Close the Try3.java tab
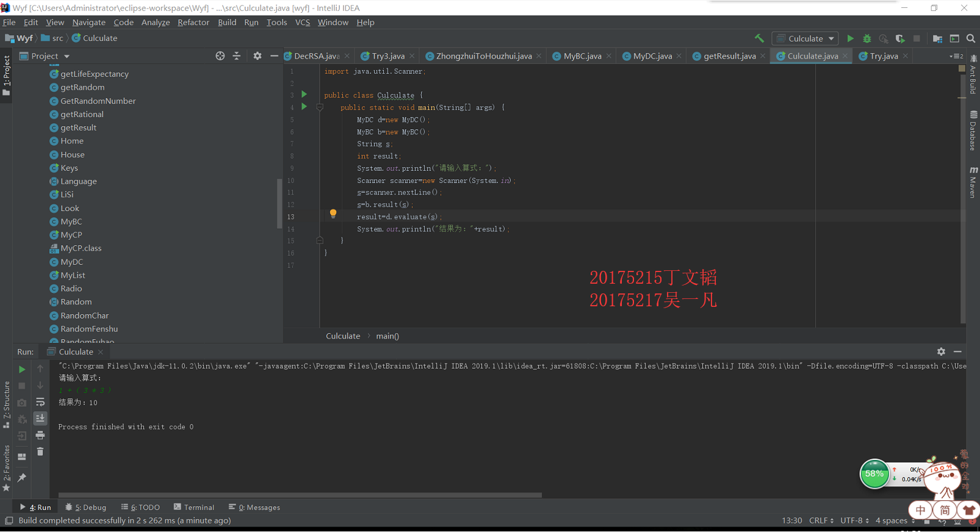Viewport: 980px width, 532px height. coord(412,56)
